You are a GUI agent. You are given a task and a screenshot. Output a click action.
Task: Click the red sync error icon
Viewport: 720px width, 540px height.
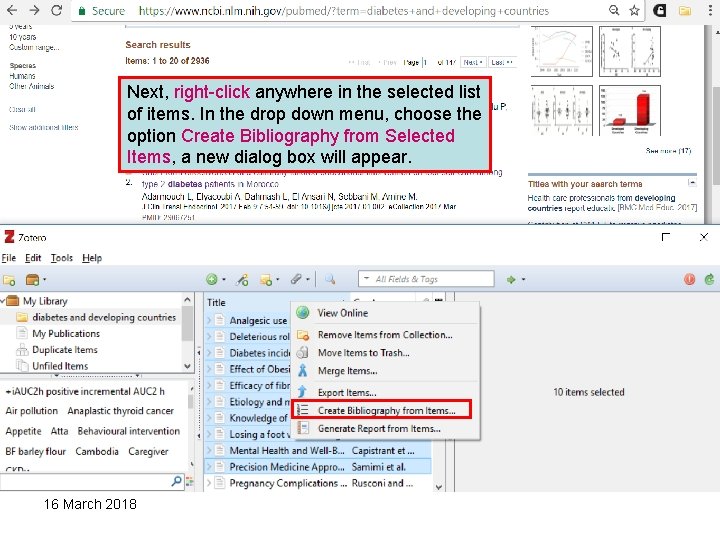689,279
